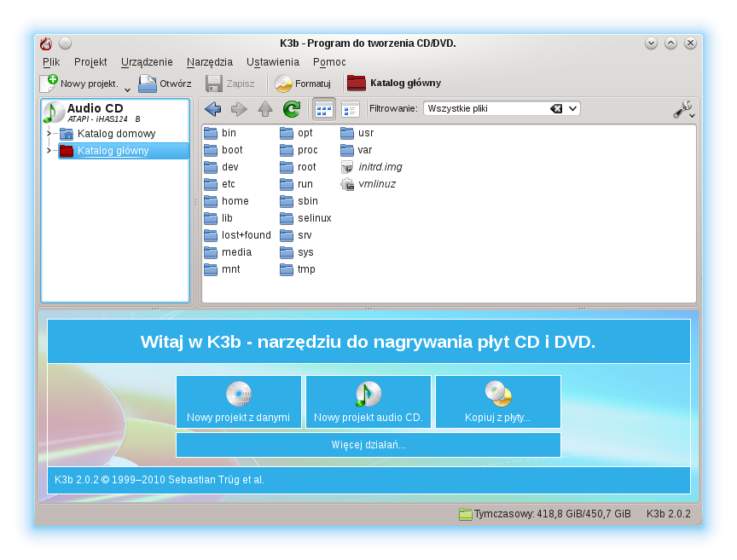
Task: Open the Wszystkie pliki filter dropdown
Action: click(x=572, y=108)
